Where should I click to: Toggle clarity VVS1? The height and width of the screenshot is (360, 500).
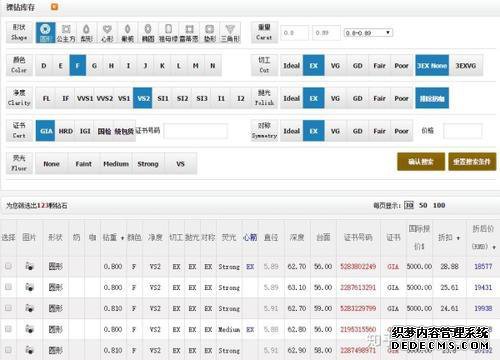coord(85,98)
